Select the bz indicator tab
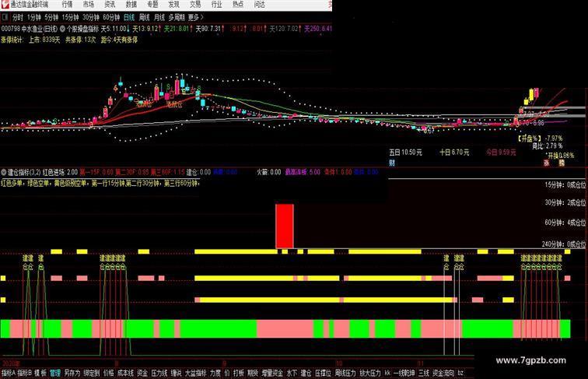588x379 pixels. point(460,373)
